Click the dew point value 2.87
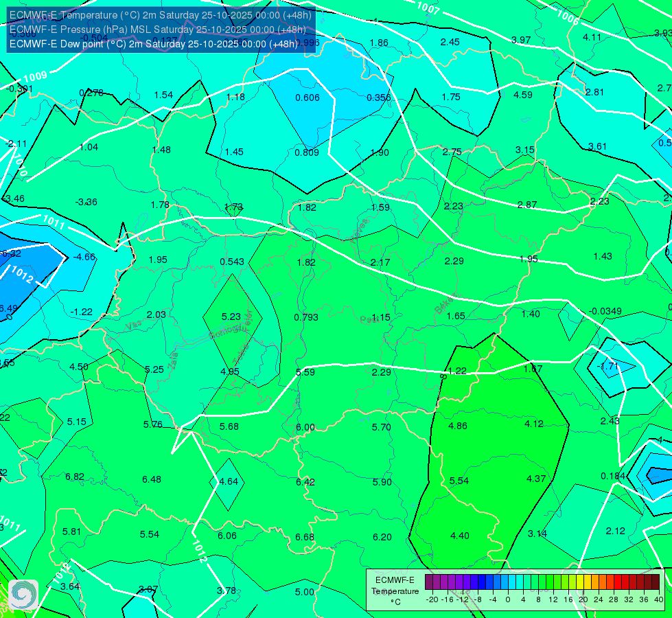Viewport: 672px width, 618px height. 526,205
